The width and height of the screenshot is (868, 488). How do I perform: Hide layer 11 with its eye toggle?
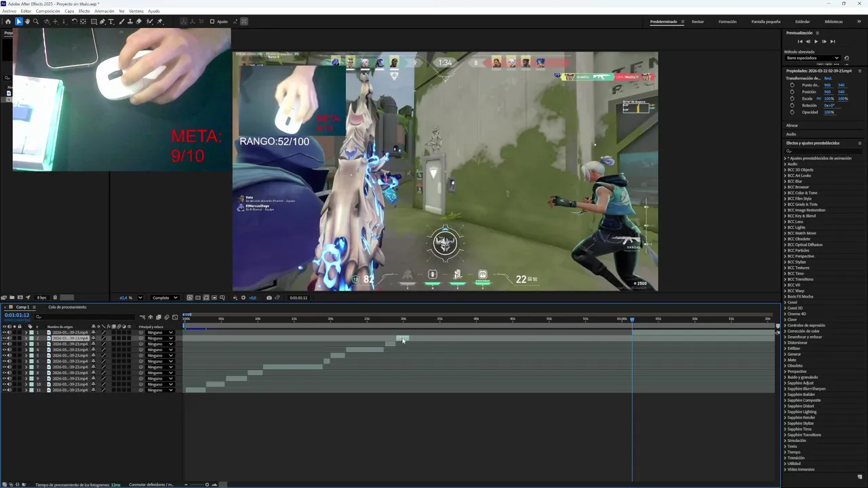pos(4,390)
